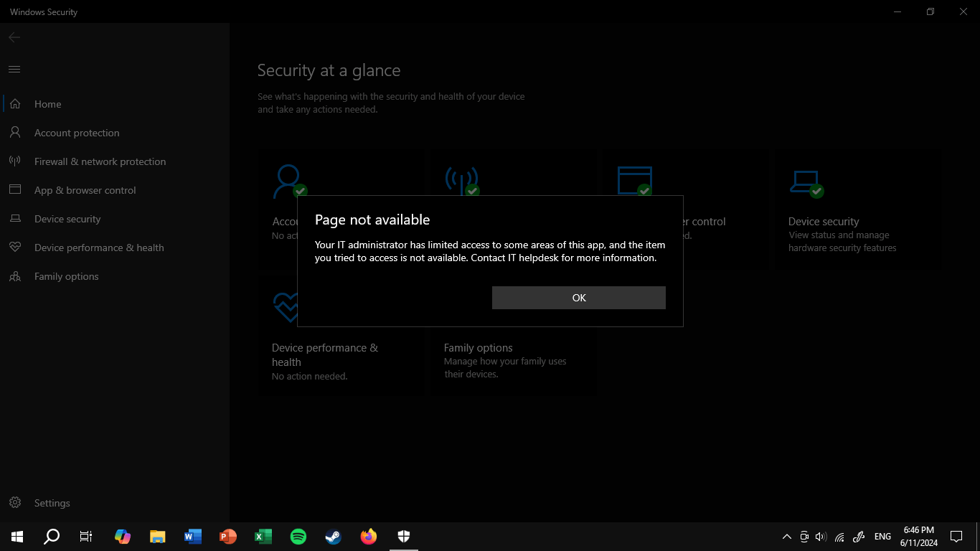
Task: Go to Firewall & network protection
Action: click(115, 161)
